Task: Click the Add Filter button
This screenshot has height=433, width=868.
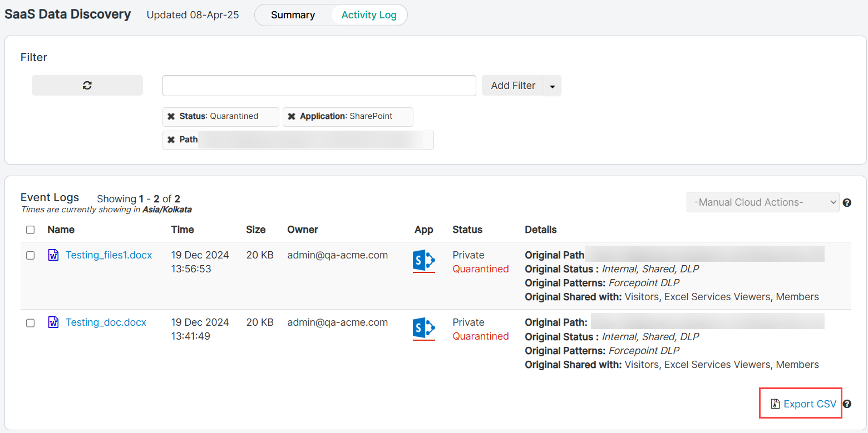Action: pyautogui.click(x=512, y=86)
